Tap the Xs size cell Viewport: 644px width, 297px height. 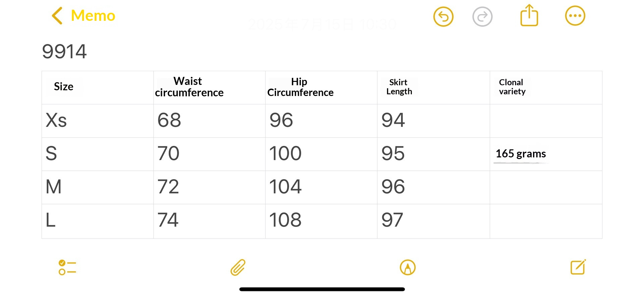coord(56,120)
